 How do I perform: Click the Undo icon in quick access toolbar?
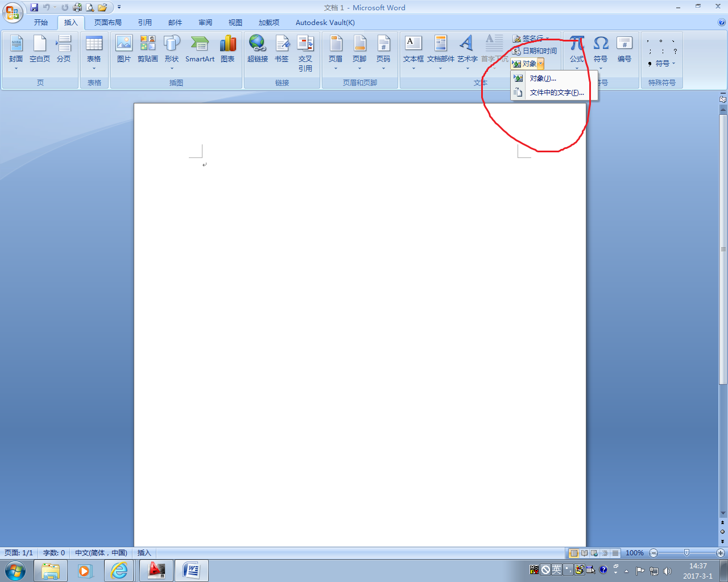[x=47, y=7]
